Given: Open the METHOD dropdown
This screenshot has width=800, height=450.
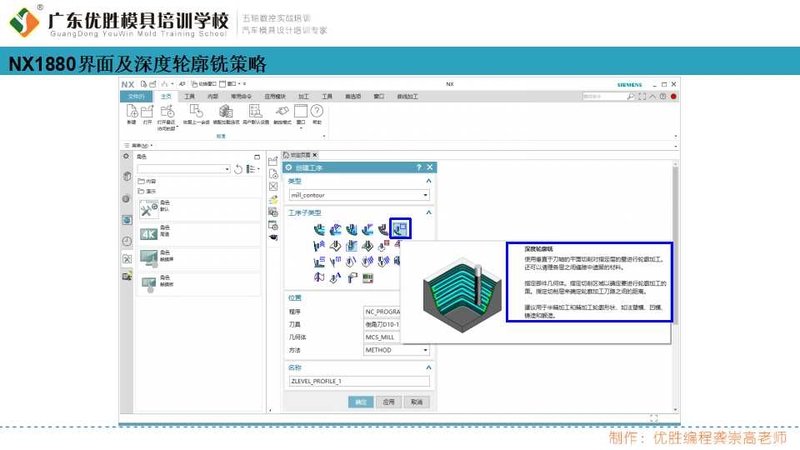Looking at the screenshot, I should click(425, 350).
